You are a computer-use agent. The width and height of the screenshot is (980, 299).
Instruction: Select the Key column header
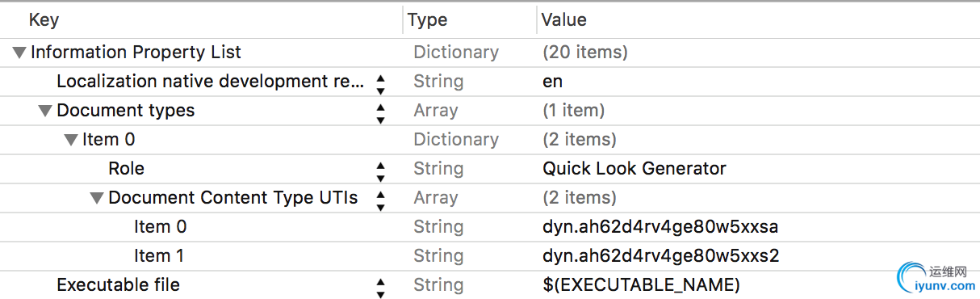coord(44,20)
